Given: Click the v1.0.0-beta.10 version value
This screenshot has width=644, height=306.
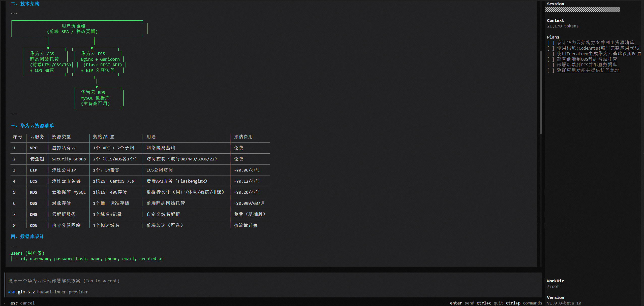Looking at the screenshot, I should click(x=564, y=303).
